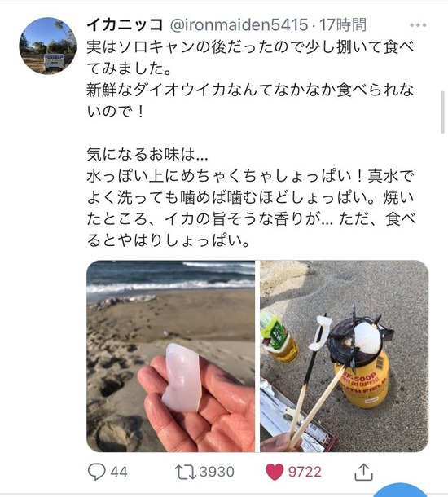Screen dimensions: 448x497
Task: Click the vertical scrollbar thumb
Action: (x=442, y=112)
